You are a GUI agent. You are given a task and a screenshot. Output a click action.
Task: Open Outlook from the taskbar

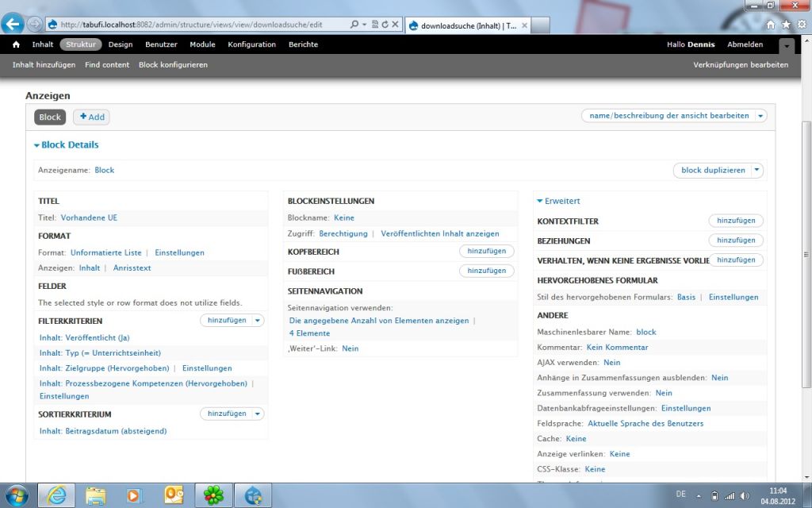(x=174, y=495)
